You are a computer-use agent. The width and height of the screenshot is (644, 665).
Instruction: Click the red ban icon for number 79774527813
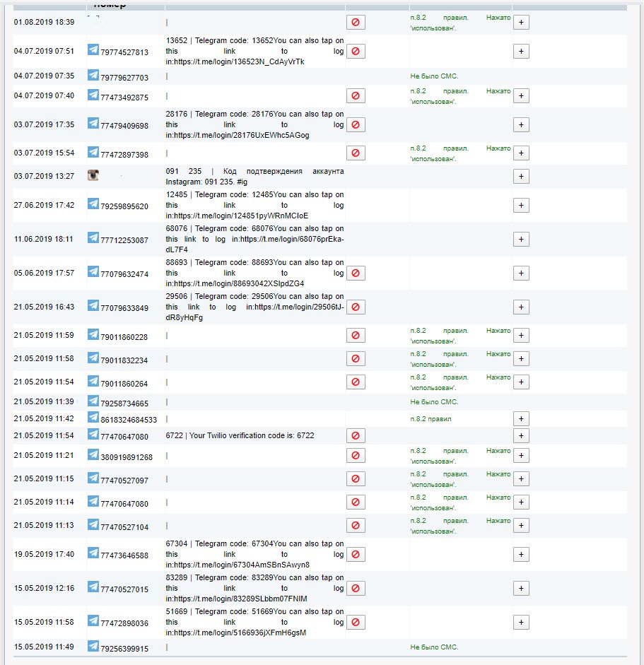pyautogui.click(x=356, y=52)
